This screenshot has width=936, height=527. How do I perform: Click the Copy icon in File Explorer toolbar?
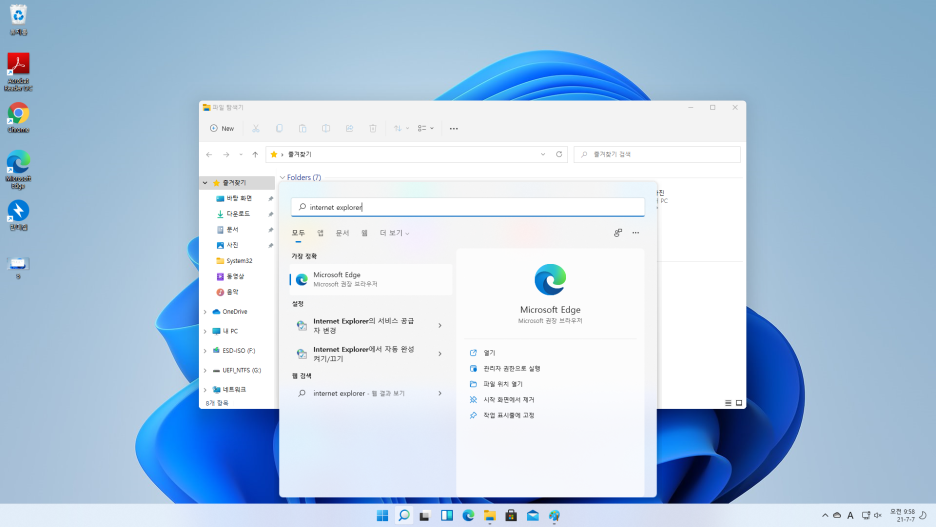(279, 128)
